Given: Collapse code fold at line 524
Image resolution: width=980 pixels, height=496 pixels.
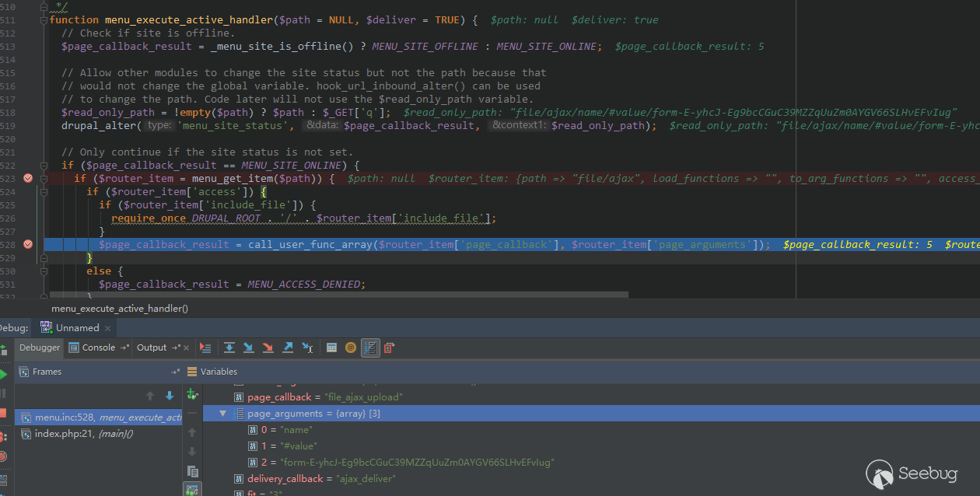Looking at the screenshot, I should 45,192.
